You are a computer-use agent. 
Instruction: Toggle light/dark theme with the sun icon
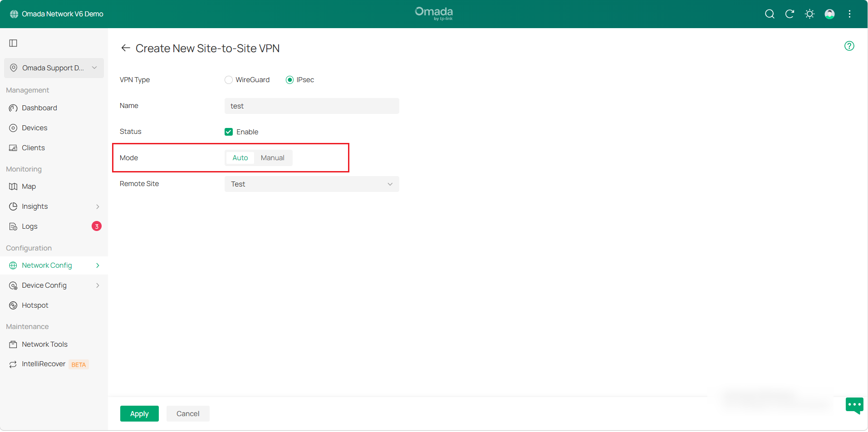(810, 14)
